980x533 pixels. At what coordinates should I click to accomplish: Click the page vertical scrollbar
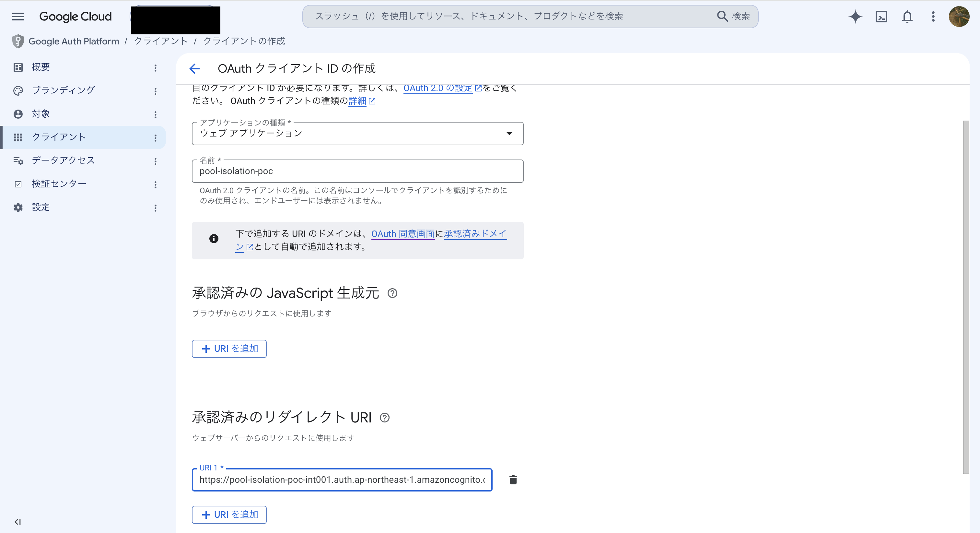point(965,297)
